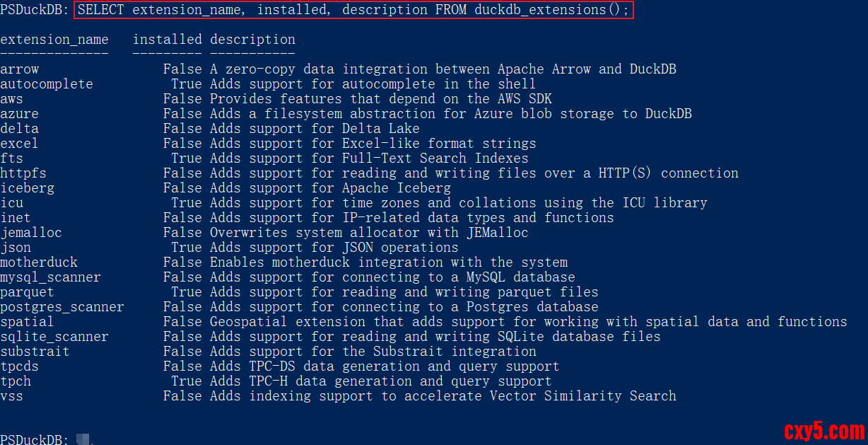Click the False value in the aws row

tap(182, 99)
